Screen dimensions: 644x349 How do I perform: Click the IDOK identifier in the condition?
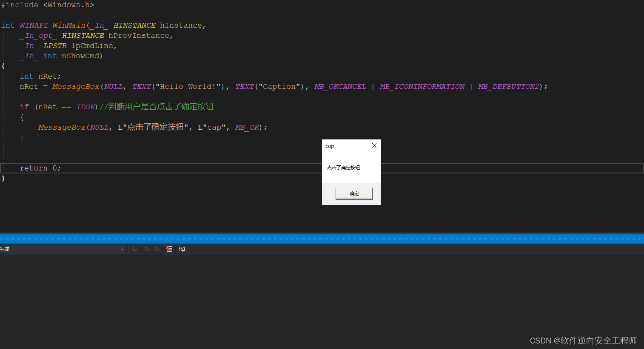pos(85,107)
